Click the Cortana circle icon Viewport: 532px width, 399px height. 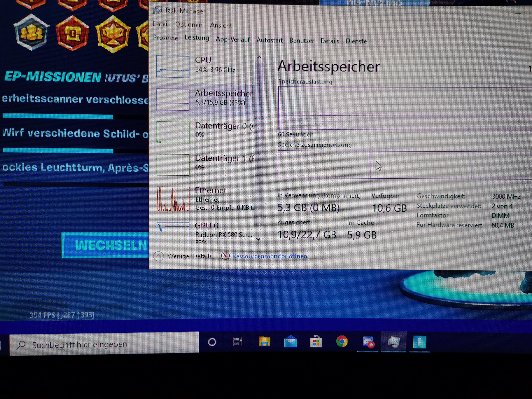[x=212, y=342]
